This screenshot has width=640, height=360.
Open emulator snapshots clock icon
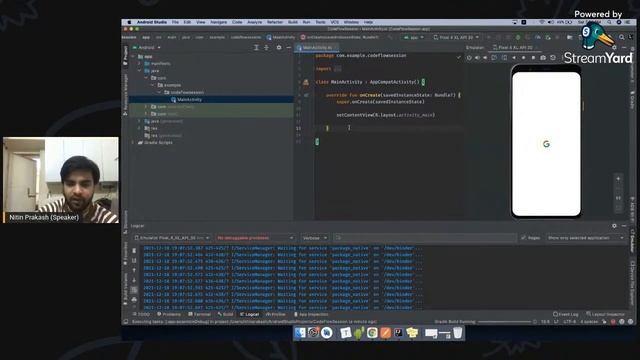tap(553, 58)
